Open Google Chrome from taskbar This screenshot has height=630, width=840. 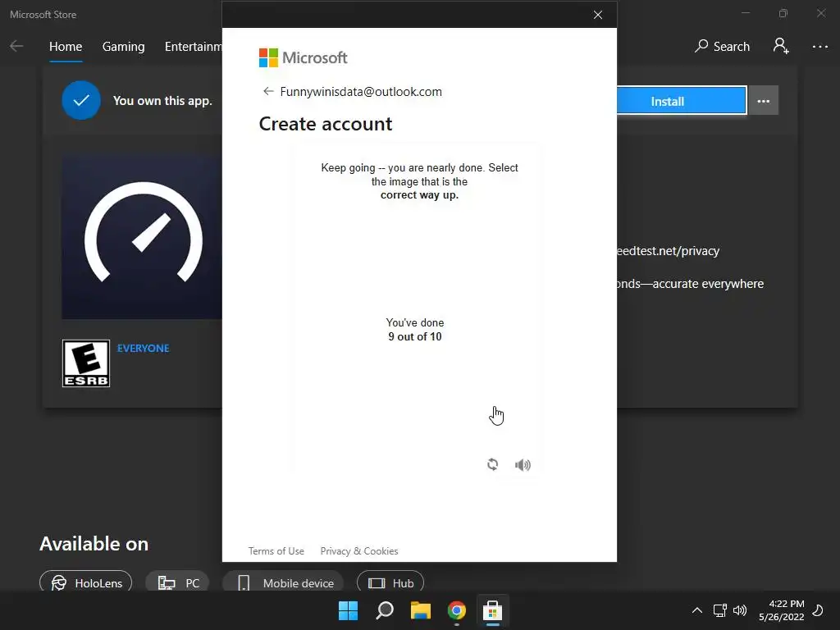[x=456, y=610]
